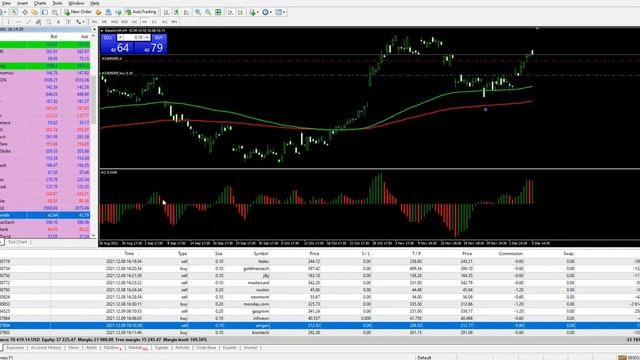Decrease the one-click trade volume
The image size is (640, 360).
pyautogui.click(x=120, y=38)
